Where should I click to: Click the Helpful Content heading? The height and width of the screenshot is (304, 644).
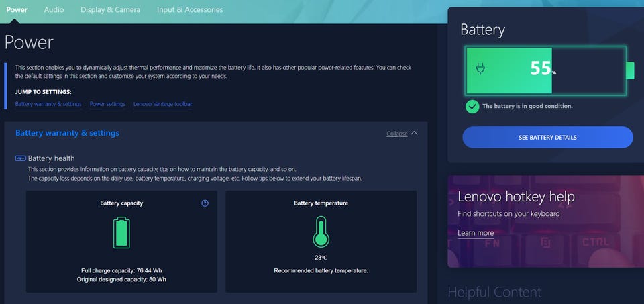click(x=494, y=292)
